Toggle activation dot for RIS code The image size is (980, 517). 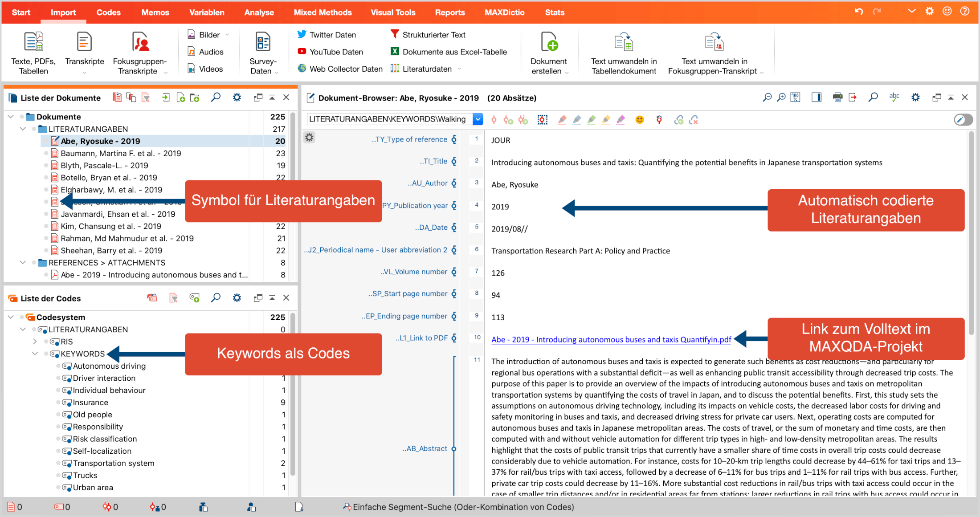pos(46,342)
